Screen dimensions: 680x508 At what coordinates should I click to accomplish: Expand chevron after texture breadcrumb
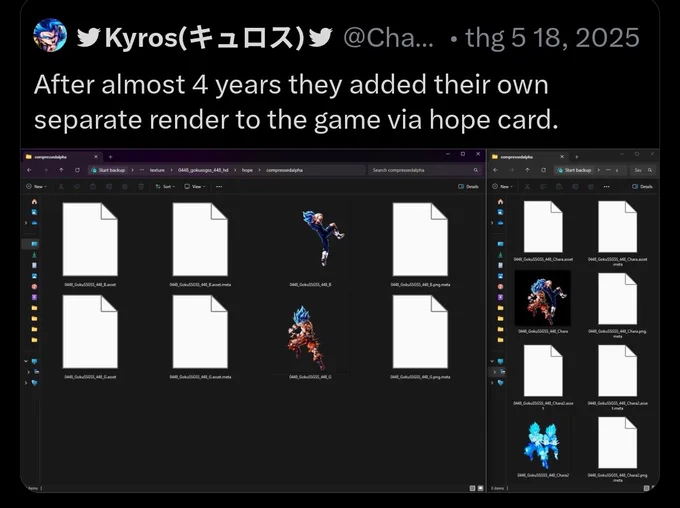(x=171, y=170)
